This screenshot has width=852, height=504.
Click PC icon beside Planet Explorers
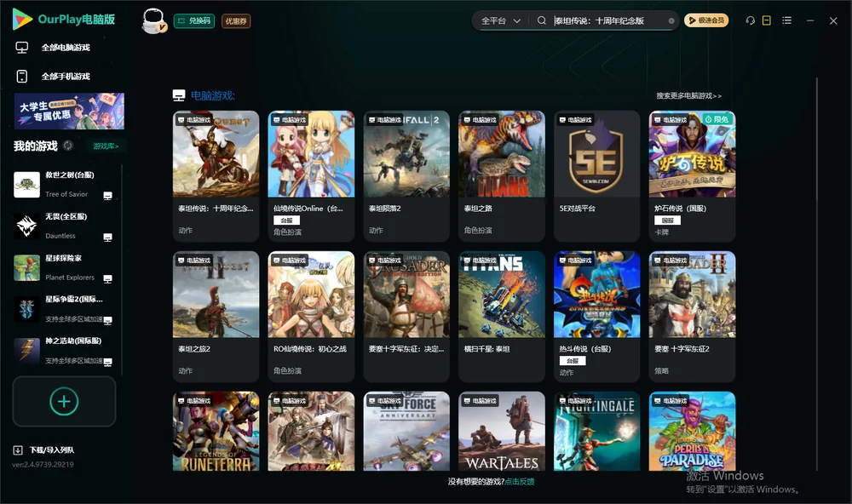click(x=107, y=278)
